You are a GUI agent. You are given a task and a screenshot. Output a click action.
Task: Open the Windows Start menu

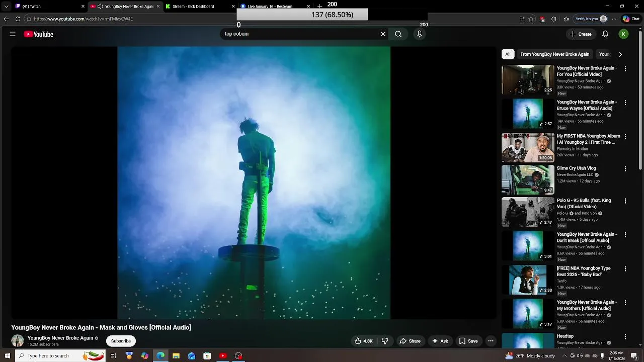7,356
